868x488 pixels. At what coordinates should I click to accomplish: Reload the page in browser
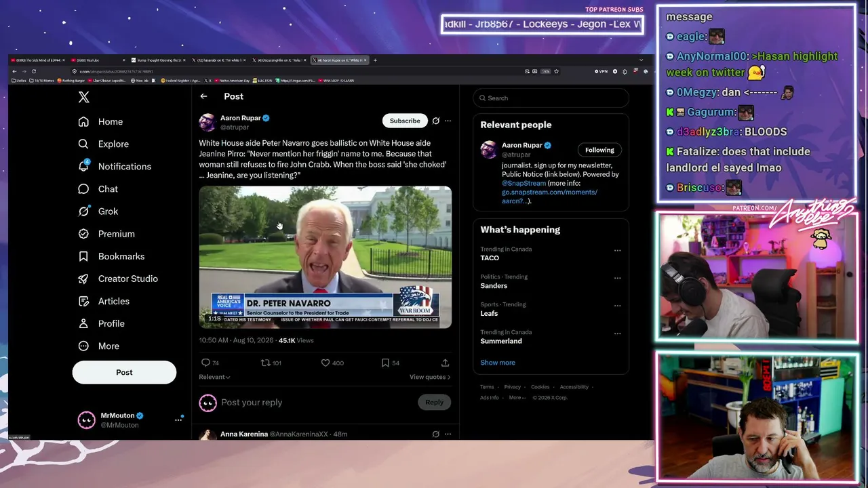(x=33, y=71)
